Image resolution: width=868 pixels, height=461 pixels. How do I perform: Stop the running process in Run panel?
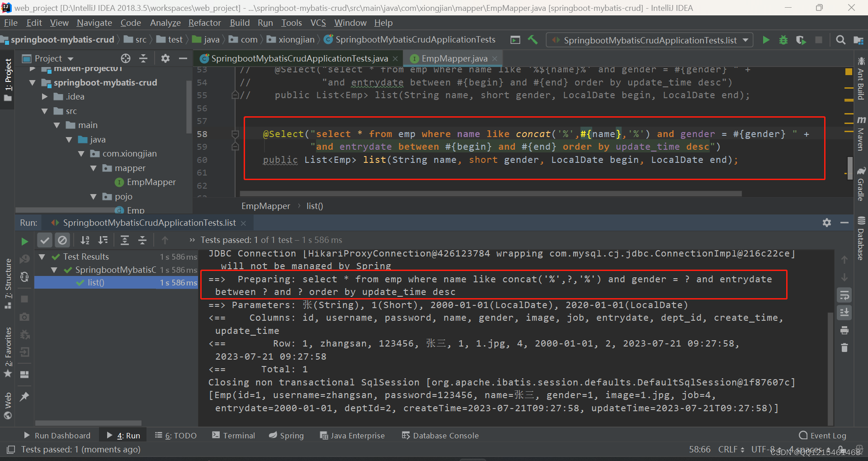[24, 299]
